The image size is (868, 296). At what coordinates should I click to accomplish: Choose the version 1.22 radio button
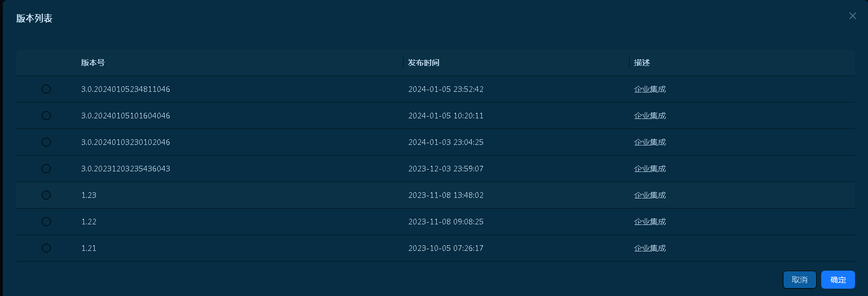46,222
